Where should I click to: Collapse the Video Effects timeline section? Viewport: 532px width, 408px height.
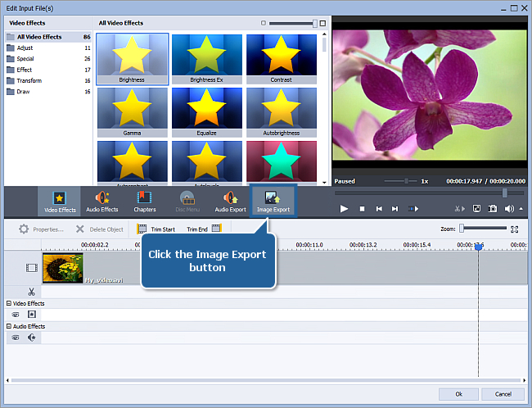pyautogui.click(x=9, y=303)
